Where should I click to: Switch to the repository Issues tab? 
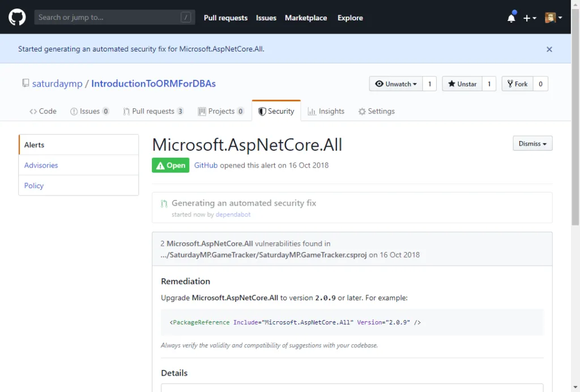coord(89,112)
